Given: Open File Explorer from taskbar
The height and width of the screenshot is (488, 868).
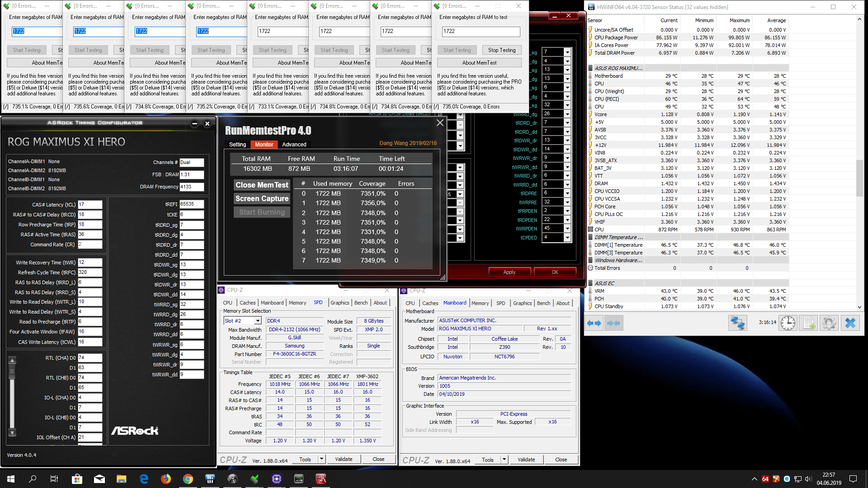Looking at the screenshot, I should coord(121,479).
